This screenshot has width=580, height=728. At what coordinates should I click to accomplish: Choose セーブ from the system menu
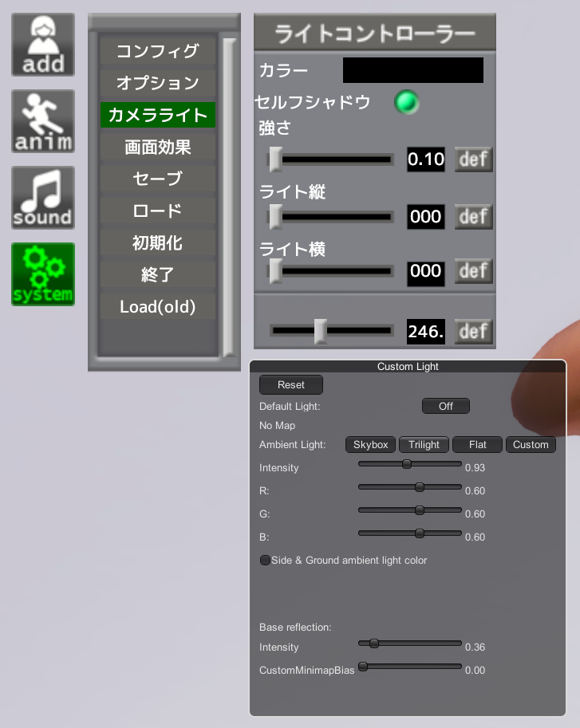[x=158, y=179]
